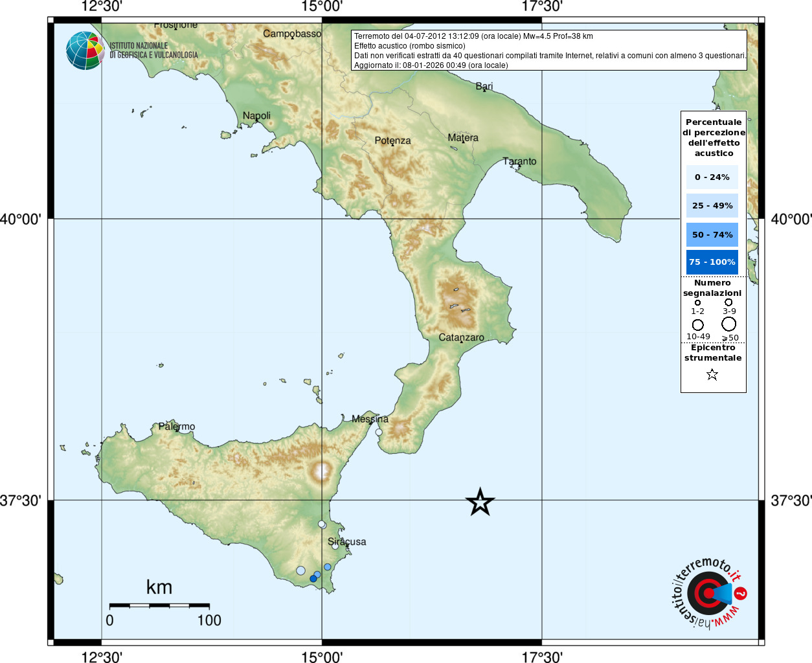The width and height of the screenshot is (812, 663).
Task: Click the 50 - 74% legend swatch
Action: pyautogui.click(x=712, y=234)
